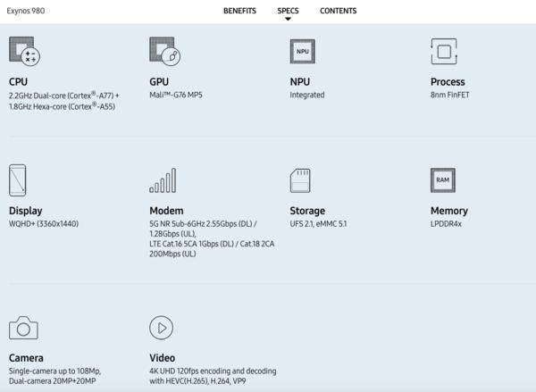Click the NPU heading
This screenshot has width=536, height=392.
click(300, 82)
